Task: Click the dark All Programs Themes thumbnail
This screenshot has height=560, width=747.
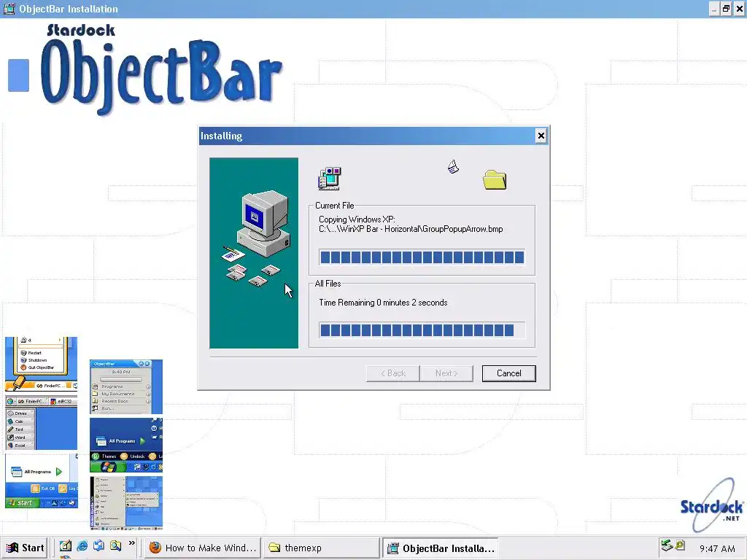Action: click(126, 445)
